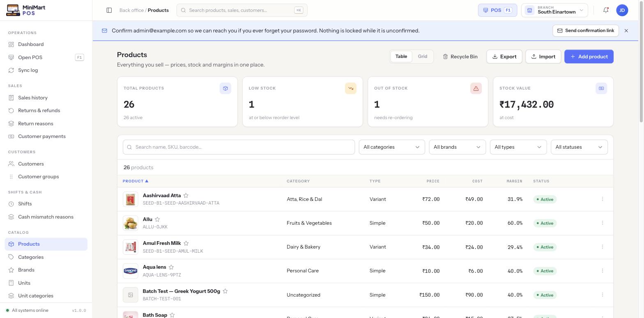
Task: Click the Aashirvaad Atta product thumbnail
Action: pos(131,199)
